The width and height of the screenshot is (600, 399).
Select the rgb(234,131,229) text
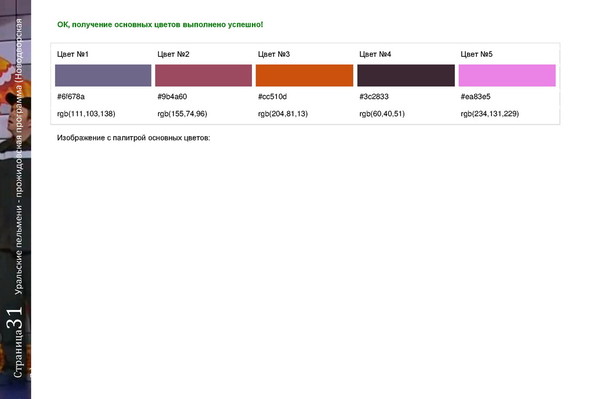490,114
